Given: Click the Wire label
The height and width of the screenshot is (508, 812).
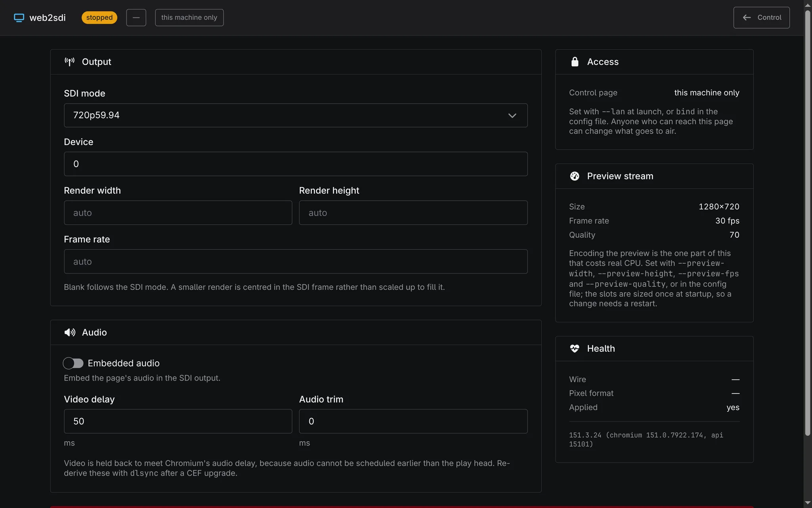Looking at the screenshot, I should click(x=577, y=379).
